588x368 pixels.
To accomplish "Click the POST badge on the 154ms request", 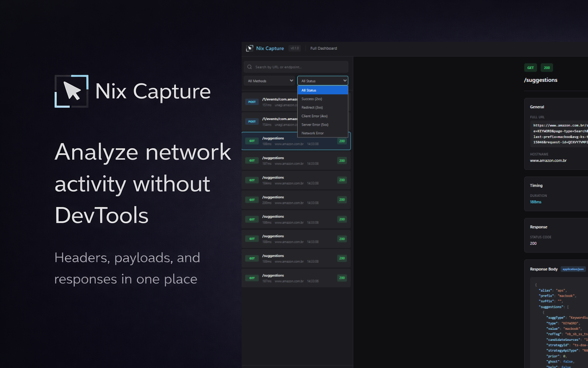I will point(252,122).
